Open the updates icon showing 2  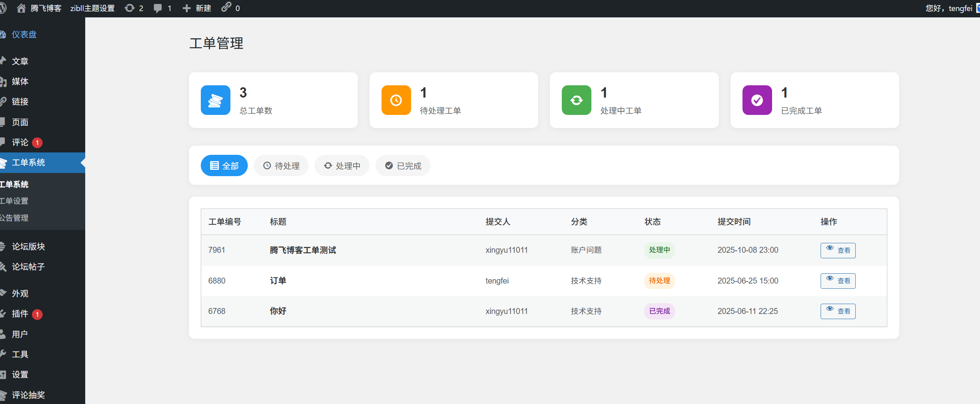(129, 8)
